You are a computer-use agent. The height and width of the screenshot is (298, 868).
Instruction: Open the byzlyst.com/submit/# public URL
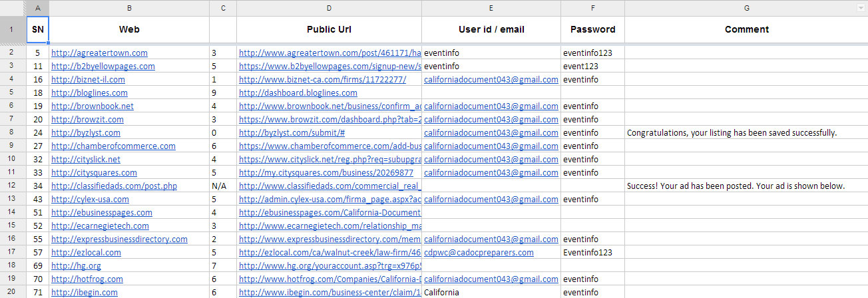coord(282,132)
